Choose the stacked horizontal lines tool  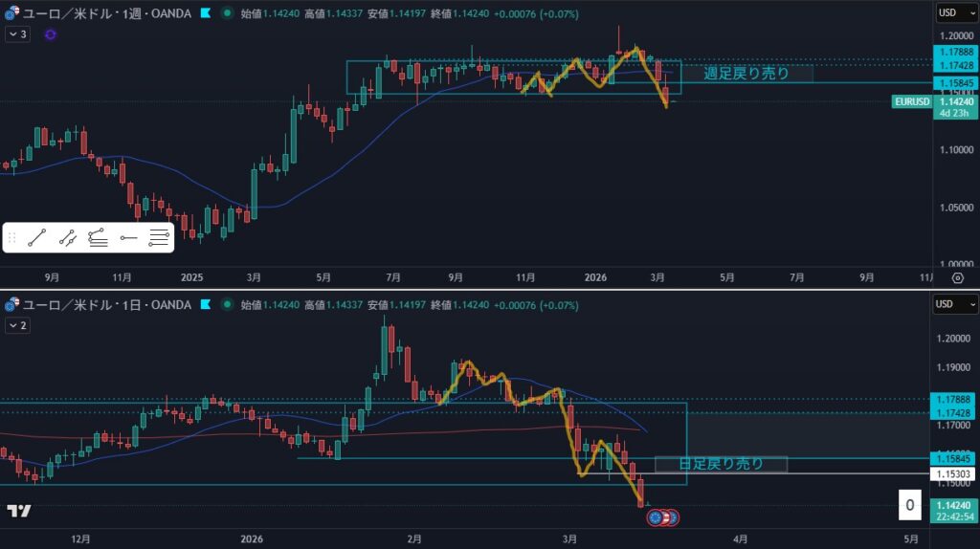[x=159, y=238]
